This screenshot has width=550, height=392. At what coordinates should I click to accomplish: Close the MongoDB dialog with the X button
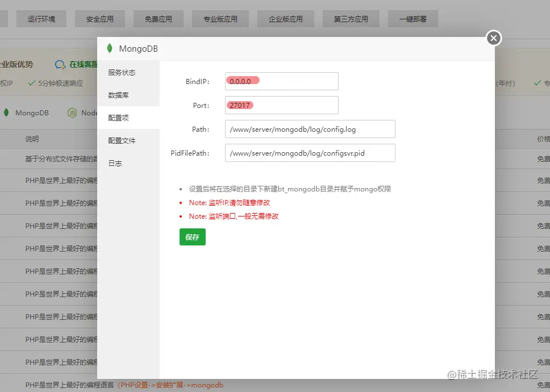[x=494, y=38]
